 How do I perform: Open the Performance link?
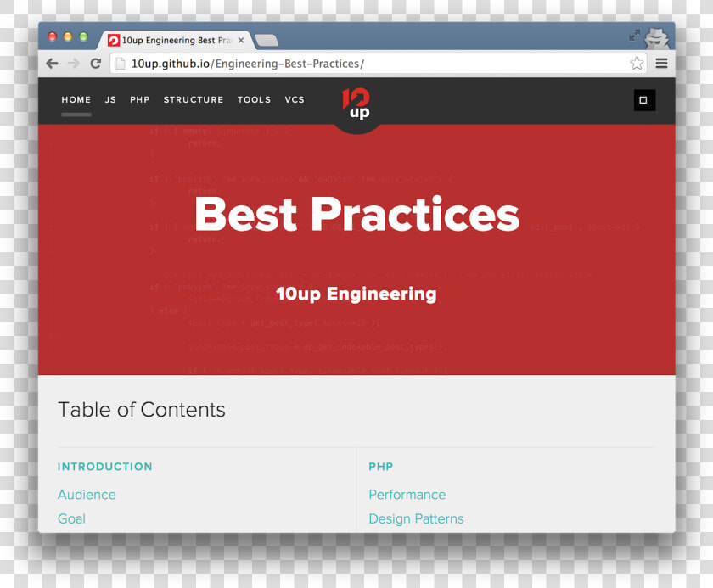pyautogui.click(x=407, y=495)
